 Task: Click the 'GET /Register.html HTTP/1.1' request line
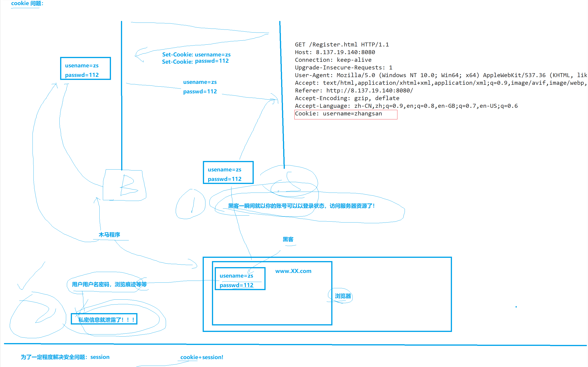click(x=341, y=45)
